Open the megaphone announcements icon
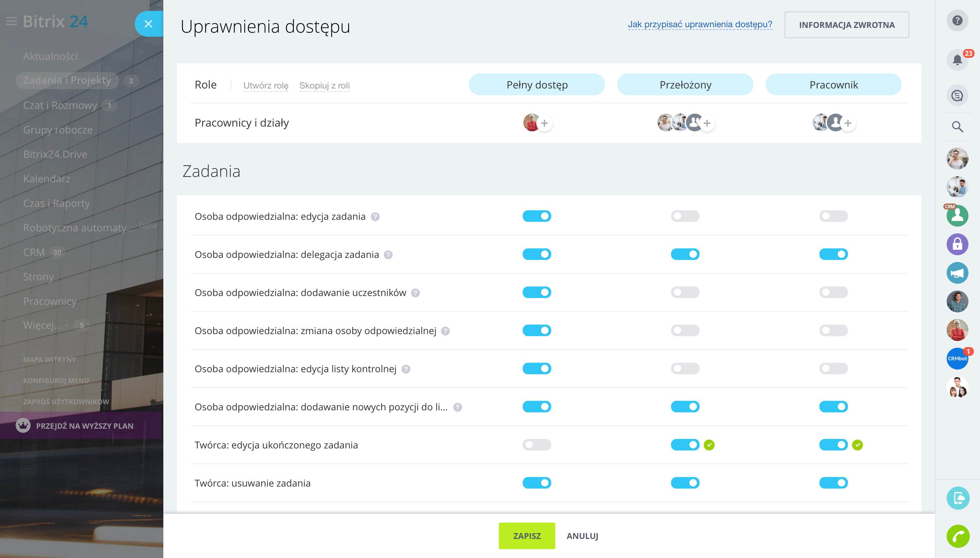Viewport: 980px width, 558px height. coord(957,273)
